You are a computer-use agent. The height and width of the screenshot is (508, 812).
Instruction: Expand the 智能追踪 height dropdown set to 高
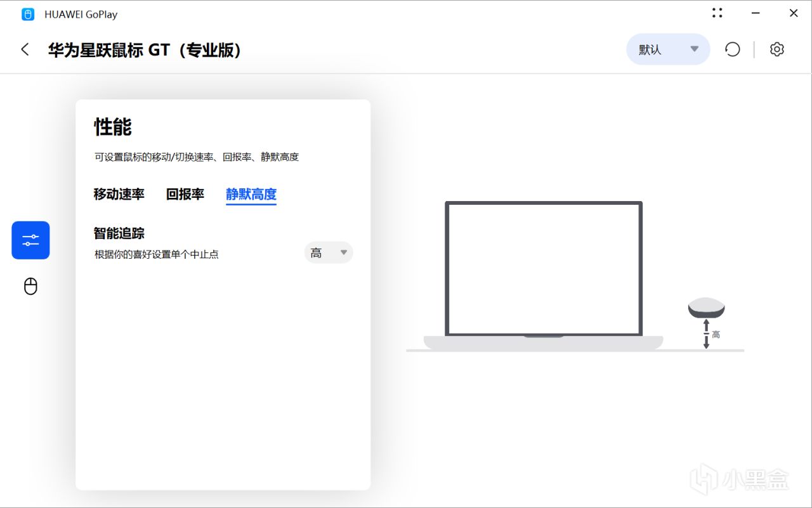pos(329,253)
